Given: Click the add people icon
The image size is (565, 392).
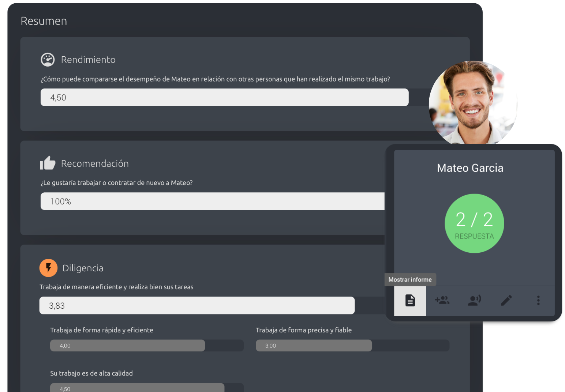Looking at the screenshot, I should [442, 301].
